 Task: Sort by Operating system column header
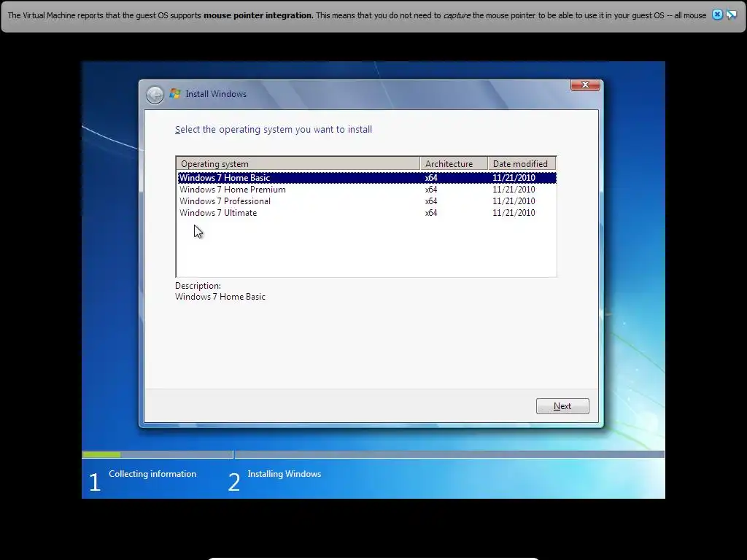tap(298, 164)
